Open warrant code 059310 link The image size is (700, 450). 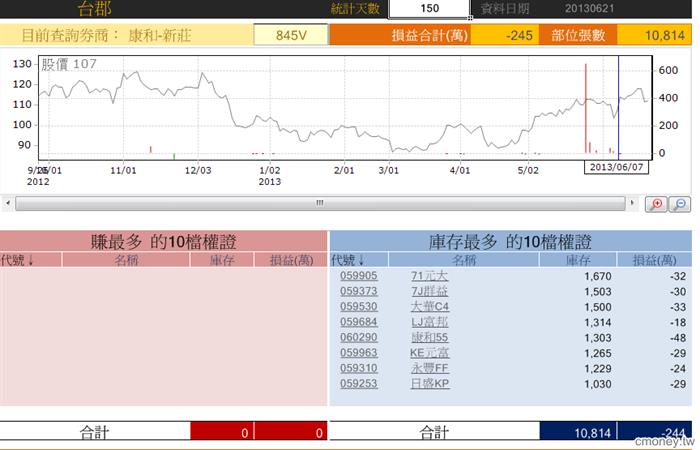pos(358,368)
